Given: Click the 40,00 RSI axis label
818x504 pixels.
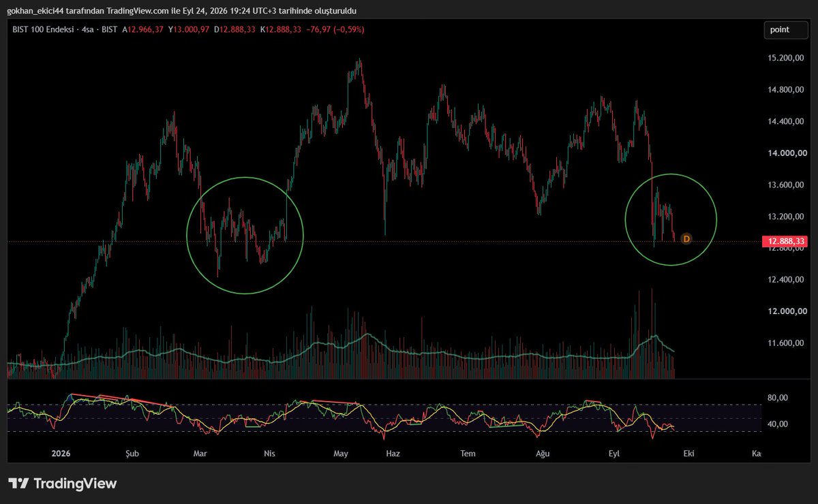Looking at the screenshot, I should click(778, 424).
